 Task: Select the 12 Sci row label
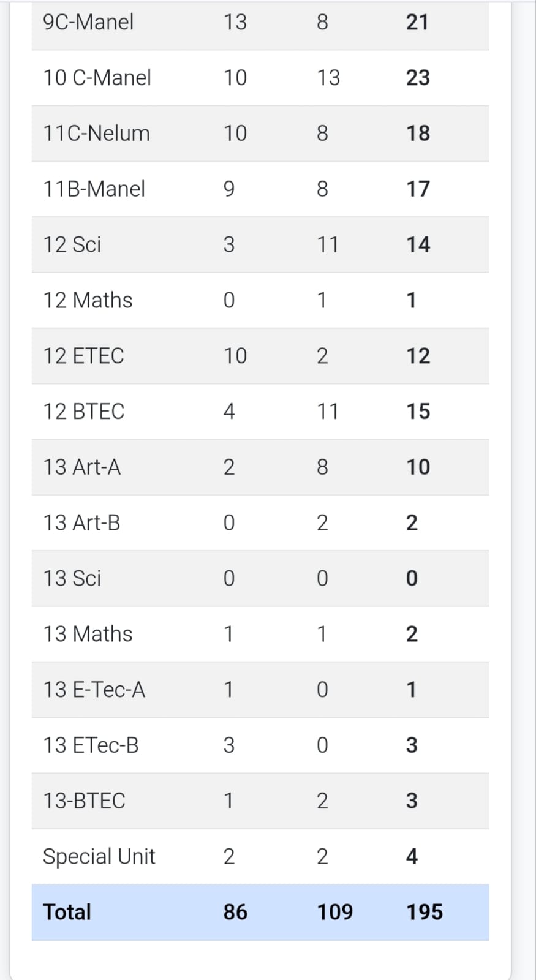[x=72, y=244]
